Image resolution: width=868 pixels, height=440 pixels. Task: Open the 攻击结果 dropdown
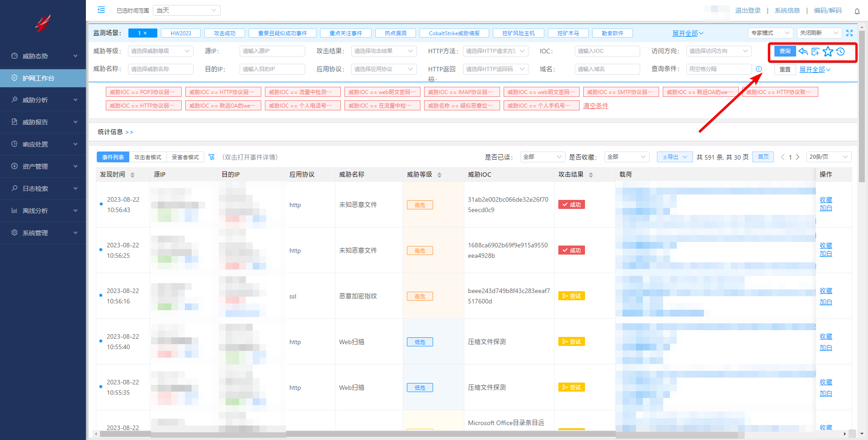pos(384,51)
